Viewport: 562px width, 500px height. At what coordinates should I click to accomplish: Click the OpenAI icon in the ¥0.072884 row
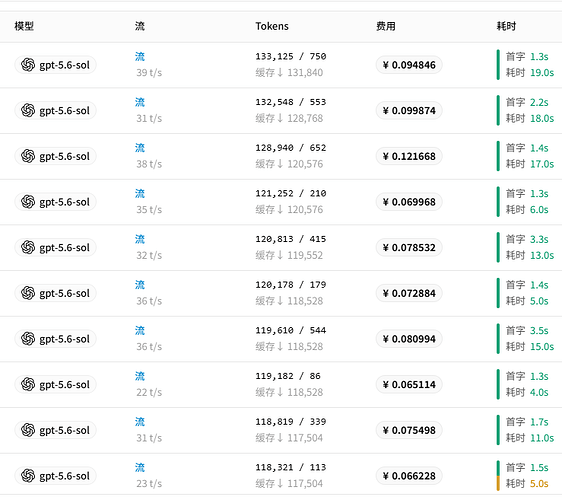coord(28,293)
